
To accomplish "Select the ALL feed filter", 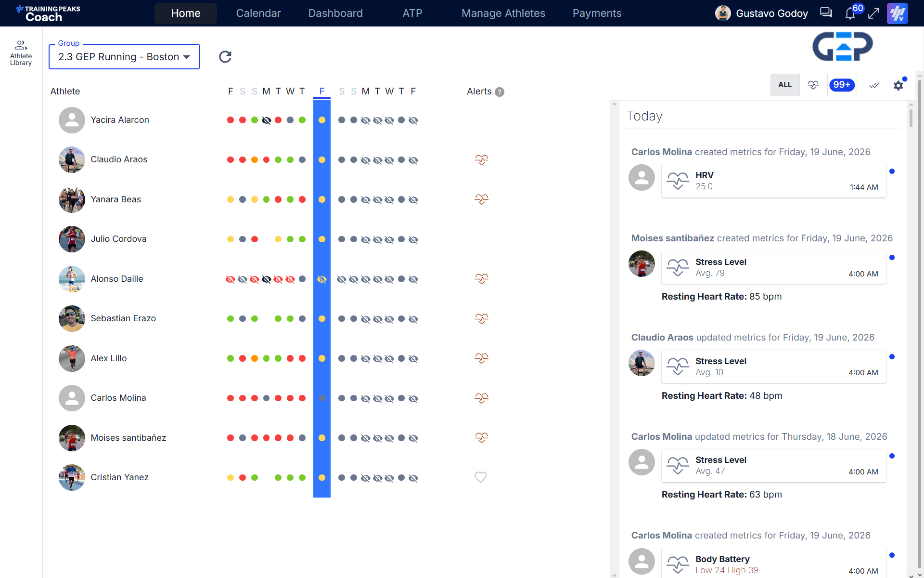I will [x=785, y=85].
